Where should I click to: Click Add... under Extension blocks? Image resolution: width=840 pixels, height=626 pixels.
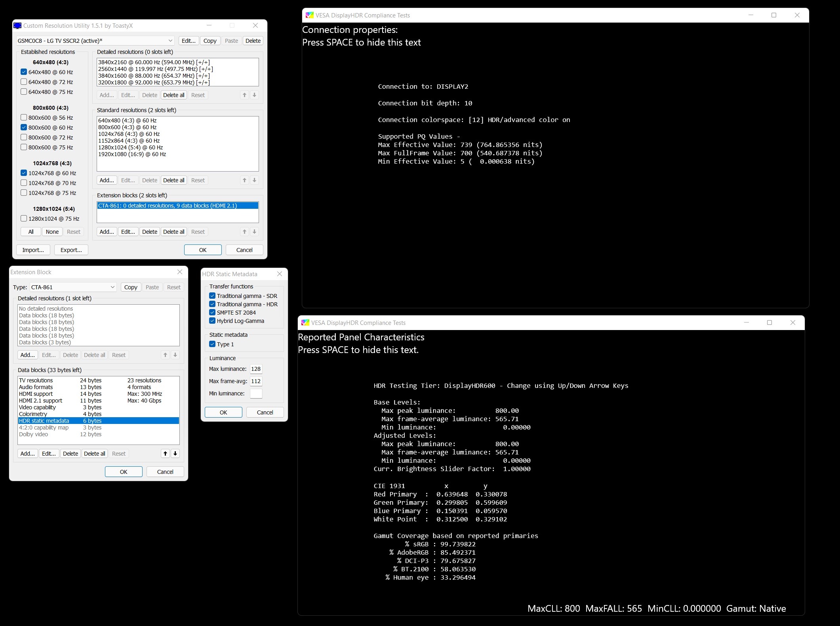pyautogui.click(x=107, y=232)
